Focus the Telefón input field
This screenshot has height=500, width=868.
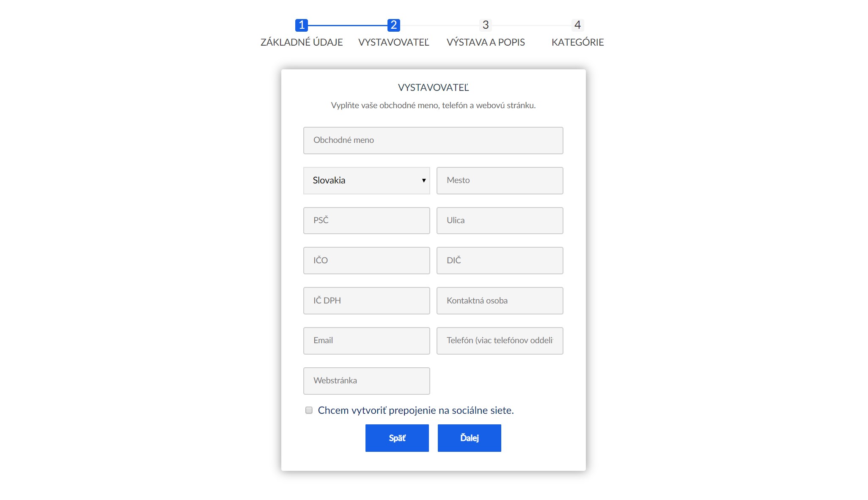500,341
